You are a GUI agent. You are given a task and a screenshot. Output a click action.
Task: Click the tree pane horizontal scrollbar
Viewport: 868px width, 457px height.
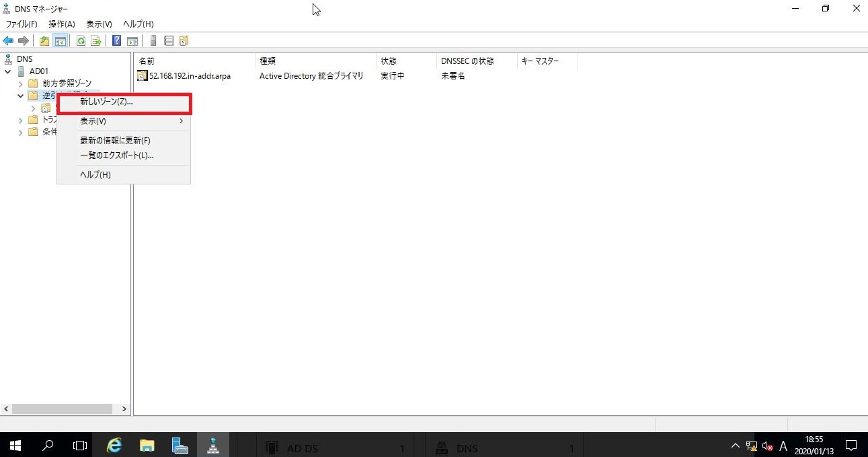point(62,409)
